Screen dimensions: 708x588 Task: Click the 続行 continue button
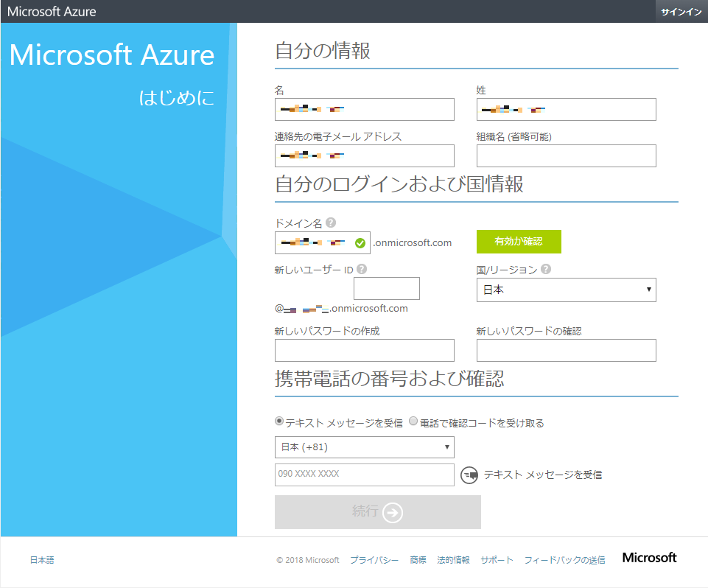click(377, 512)
